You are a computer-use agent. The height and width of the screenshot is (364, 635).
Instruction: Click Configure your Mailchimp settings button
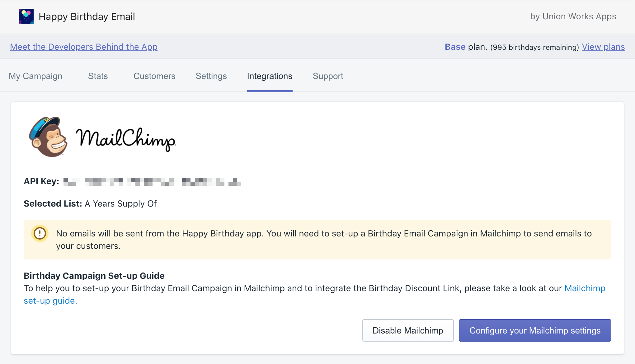(x=535, y=330)
